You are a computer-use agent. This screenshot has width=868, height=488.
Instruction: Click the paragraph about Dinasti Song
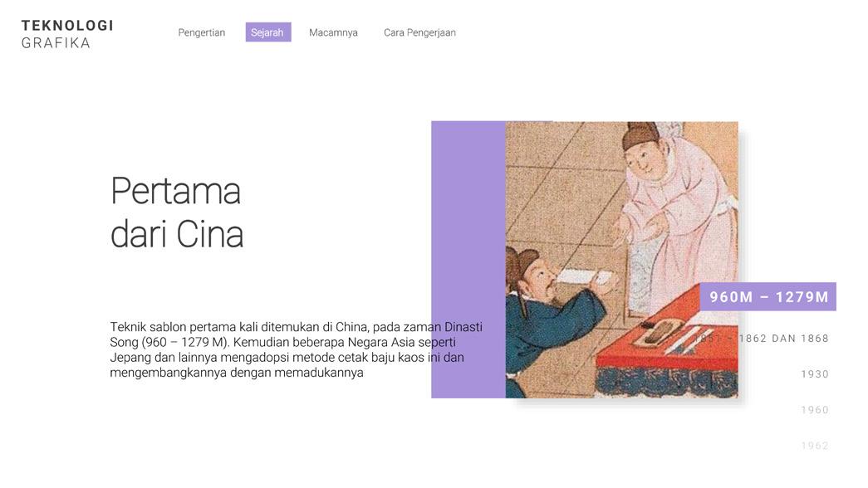point(297,349)
